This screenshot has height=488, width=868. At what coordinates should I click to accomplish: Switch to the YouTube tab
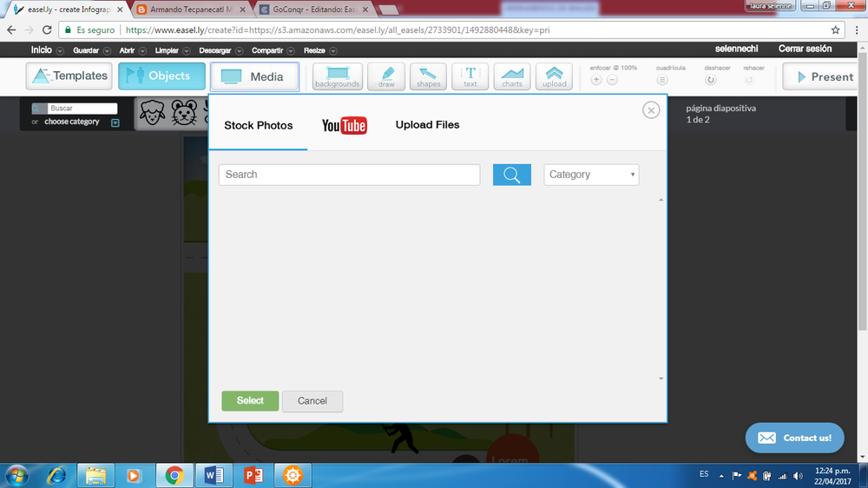[x=344, y=126]
